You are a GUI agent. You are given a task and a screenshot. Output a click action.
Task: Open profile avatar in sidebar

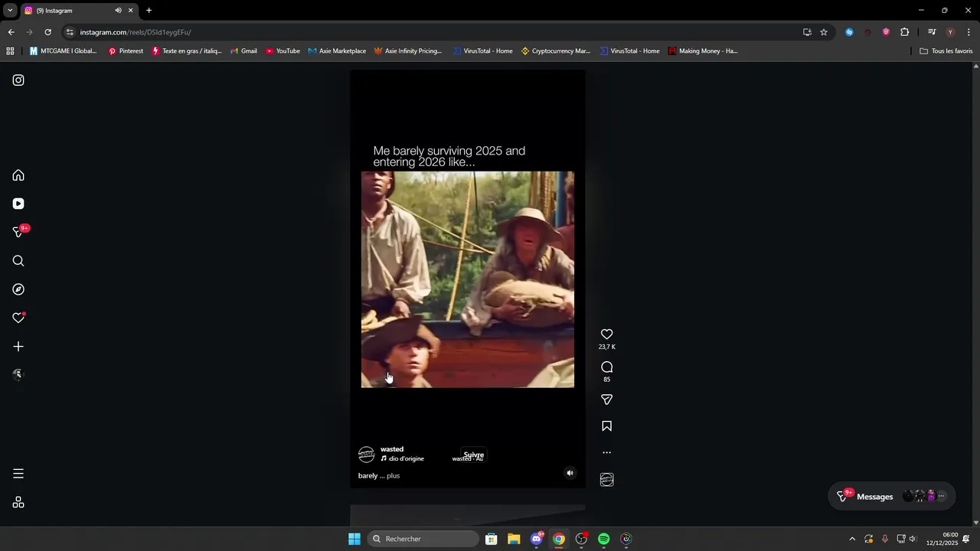(x=18, y=375)
